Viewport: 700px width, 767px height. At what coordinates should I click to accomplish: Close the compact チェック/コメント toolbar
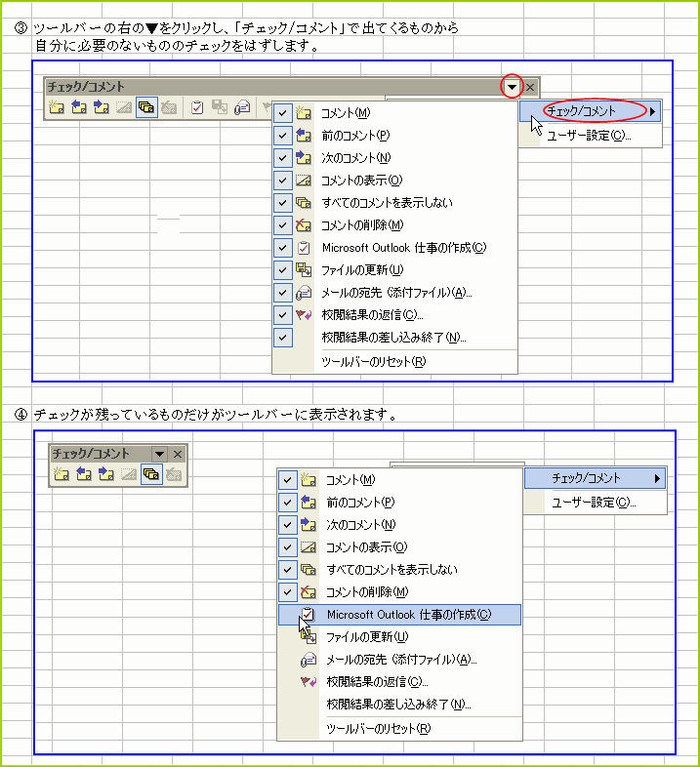coord(178,455)
